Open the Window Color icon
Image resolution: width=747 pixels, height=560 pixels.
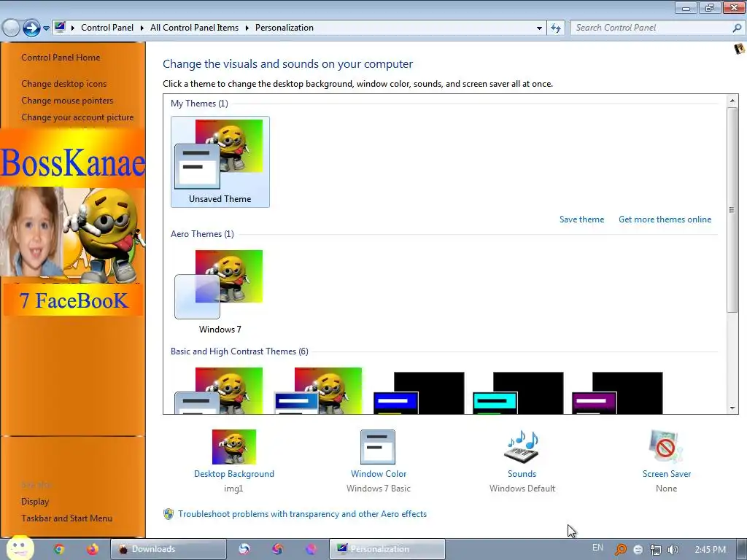tap(378, 447)
